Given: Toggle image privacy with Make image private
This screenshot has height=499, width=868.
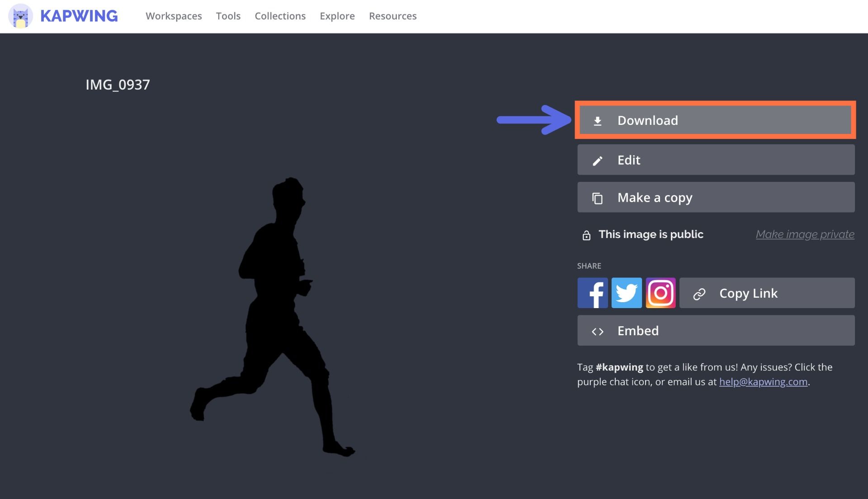Looking at the screenshot, I should tap(805, 234).
